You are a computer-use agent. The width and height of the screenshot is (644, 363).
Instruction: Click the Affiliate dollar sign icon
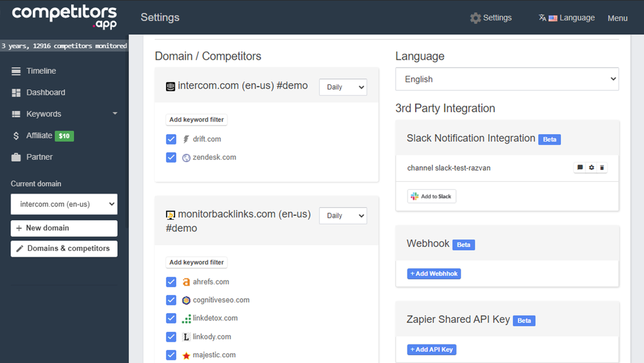(17, 136)
